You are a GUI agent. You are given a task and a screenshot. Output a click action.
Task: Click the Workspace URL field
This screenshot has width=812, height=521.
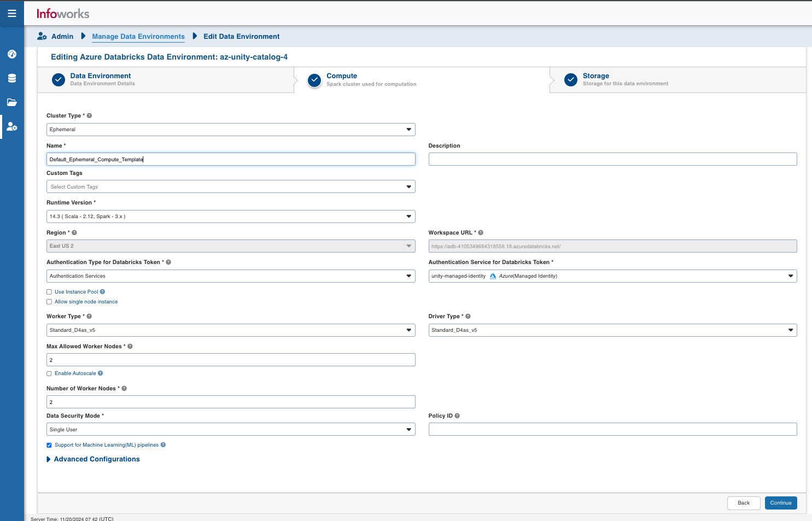[612, 246]
